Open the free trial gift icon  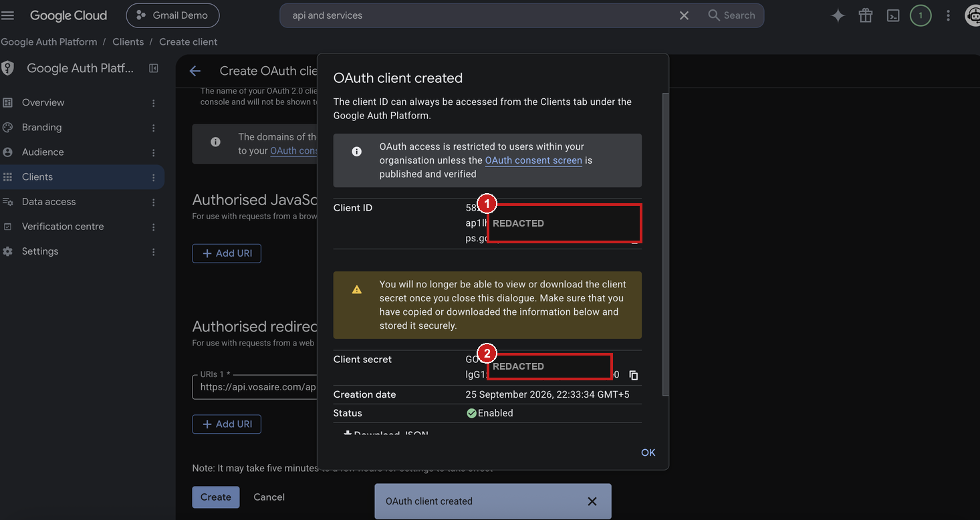(x=866, y=15)
